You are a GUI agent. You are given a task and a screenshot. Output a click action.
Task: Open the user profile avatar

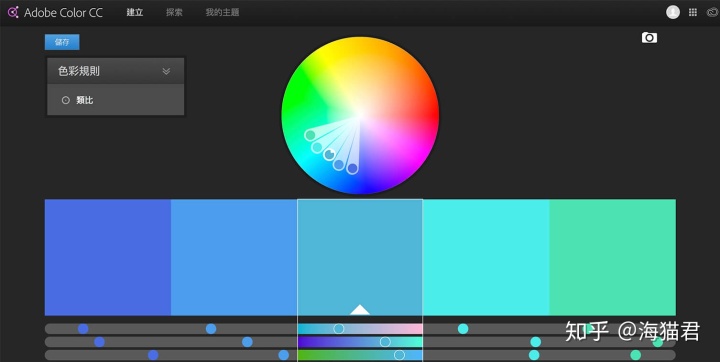click(673, 12)
